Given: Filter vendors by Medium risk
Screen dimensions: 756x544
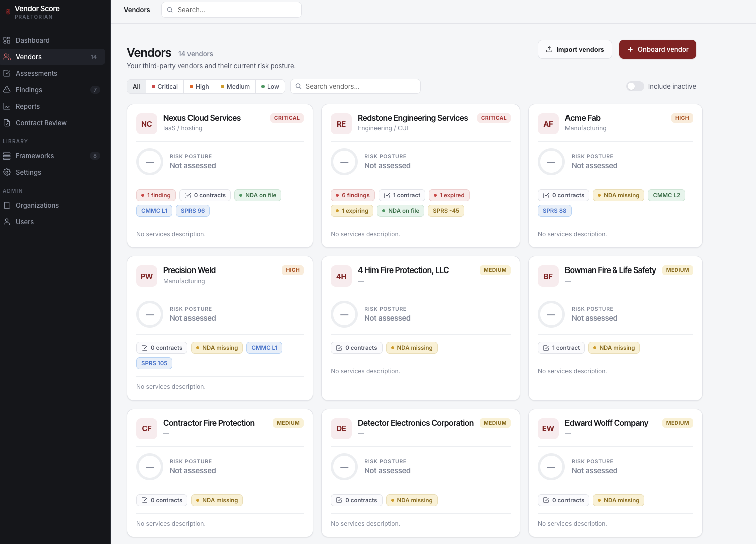Looking at the screenshot, I should 235,87.
